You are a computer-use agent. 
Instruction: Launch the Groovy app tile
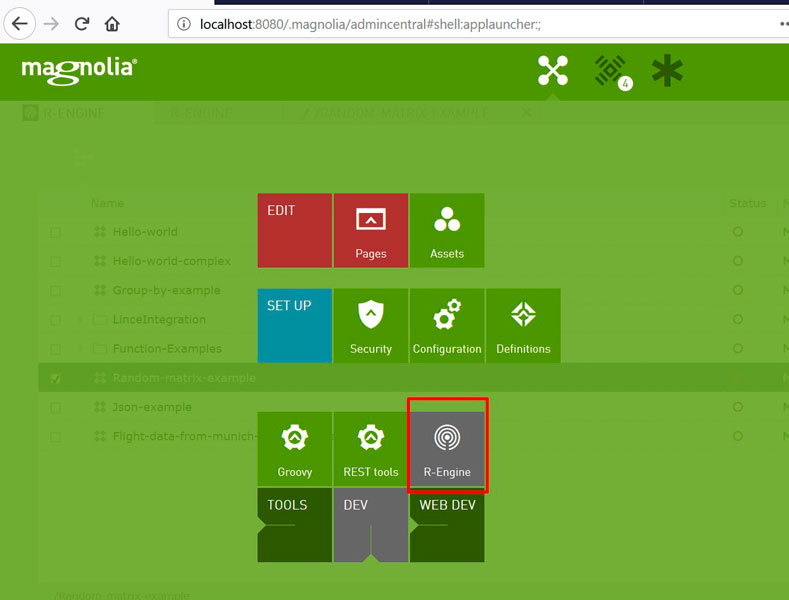tap(295, 449)
